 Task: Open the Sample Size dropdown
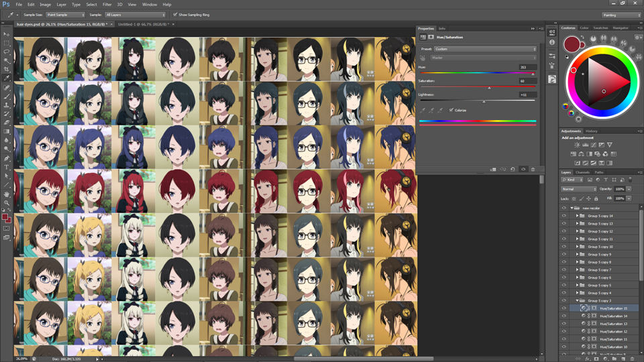pyautogui.click(x=65, y=15)
